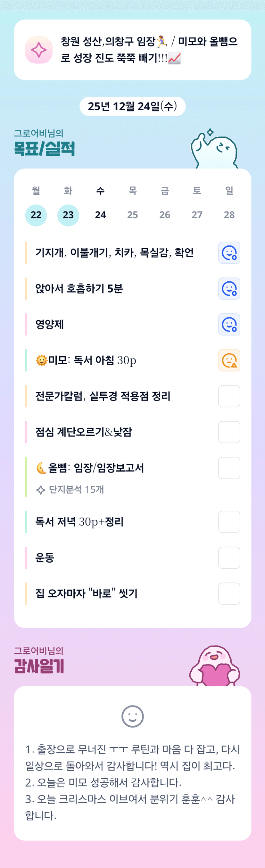Viewport: 265px width, 868px height.
Task: Click smiley icon for 기지개, 이불개기 routine
Action: click(229, 253)
